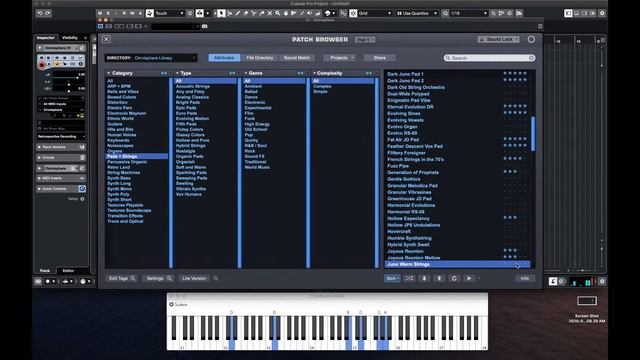
Task: Select Pads + Strings category
Action: click(136, 156)
